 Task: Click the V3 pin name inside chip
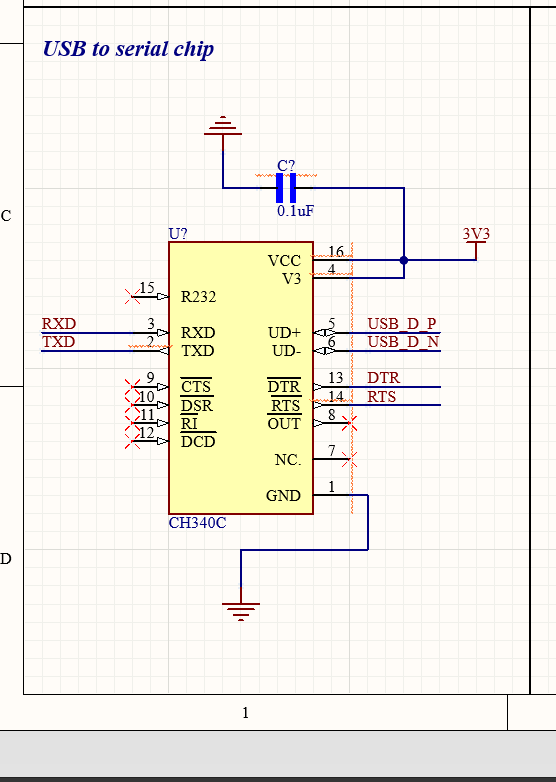pos(292,279)
